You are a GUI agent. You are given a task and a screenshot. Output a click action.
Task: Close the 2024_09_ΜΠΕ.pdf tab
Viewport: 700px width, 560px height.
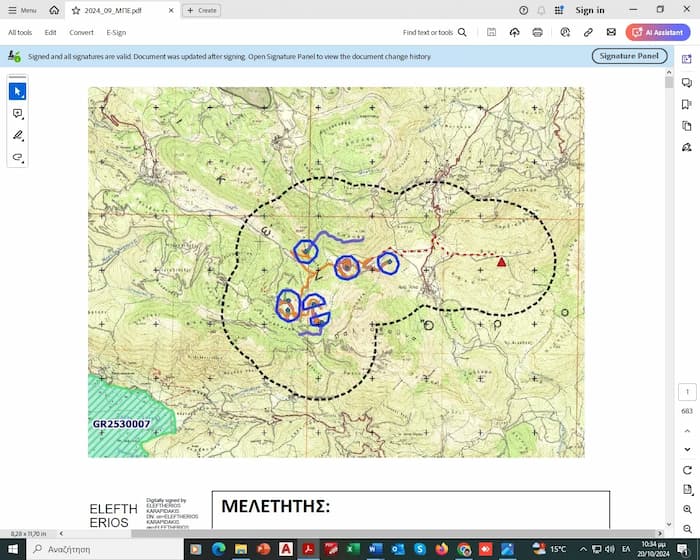171,10
